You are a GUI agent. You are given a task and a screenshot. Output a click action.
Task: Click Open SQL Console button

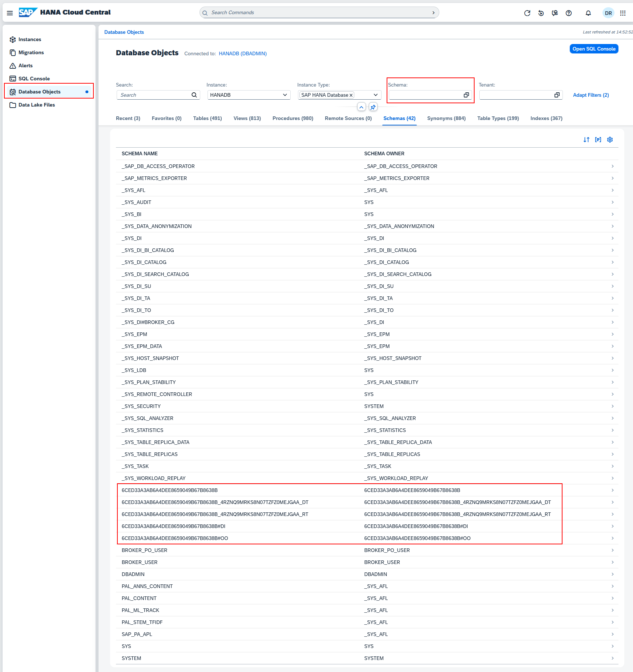coord(594,49)
